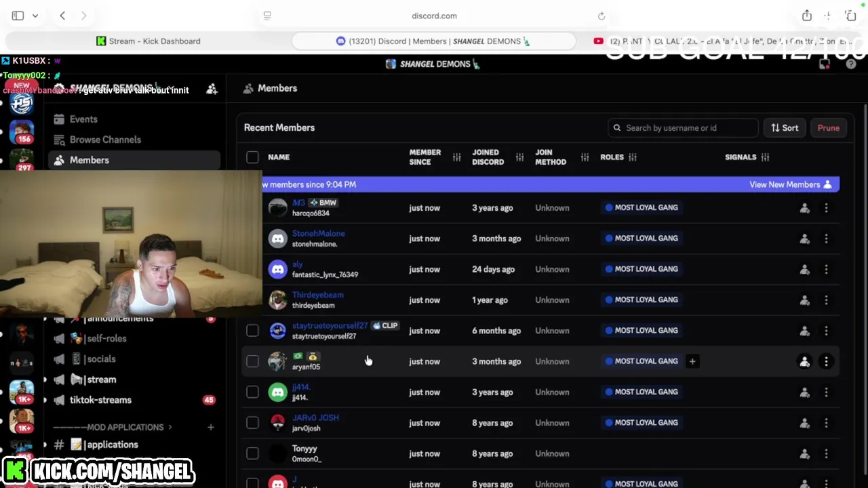Toggle the select all members checkbox
Screen dimensions: 868x488
pyautogui.click(x=252, y=157)
